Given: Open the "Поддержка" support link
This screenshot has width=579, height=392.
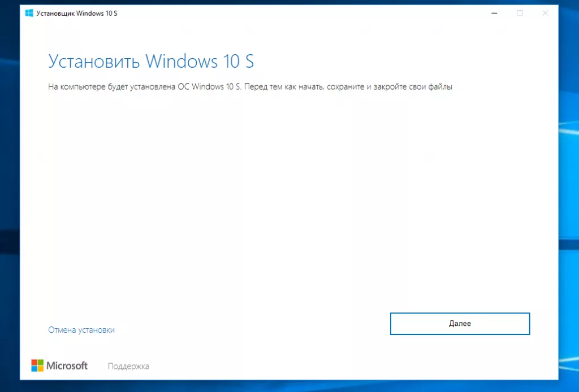Looking at the screenshot, I should (128, 366).
